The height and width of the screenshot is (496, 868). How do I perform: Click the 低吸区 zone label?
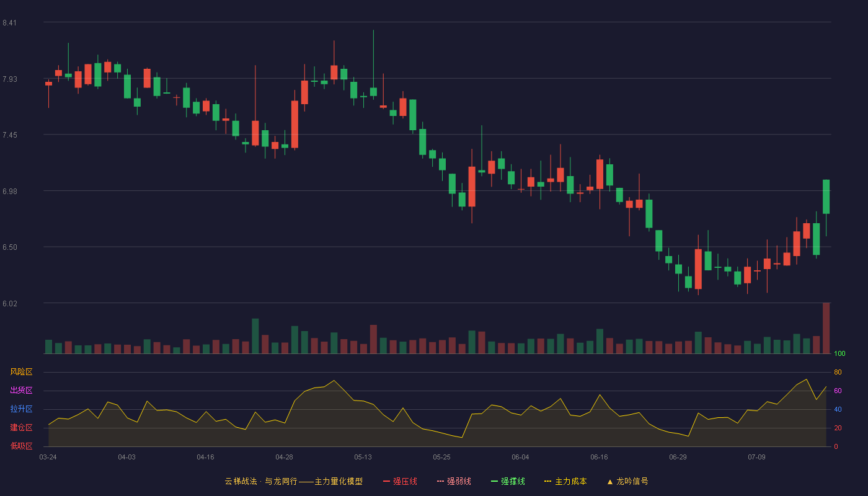click(x=21, y=446)
